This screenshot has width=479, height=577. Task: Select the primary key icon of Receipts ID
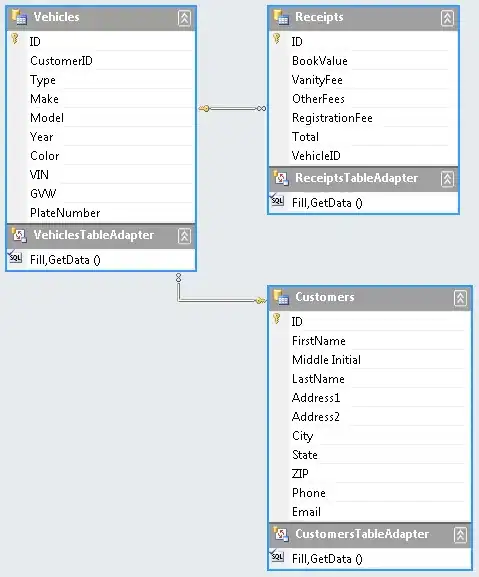[277, 39]
